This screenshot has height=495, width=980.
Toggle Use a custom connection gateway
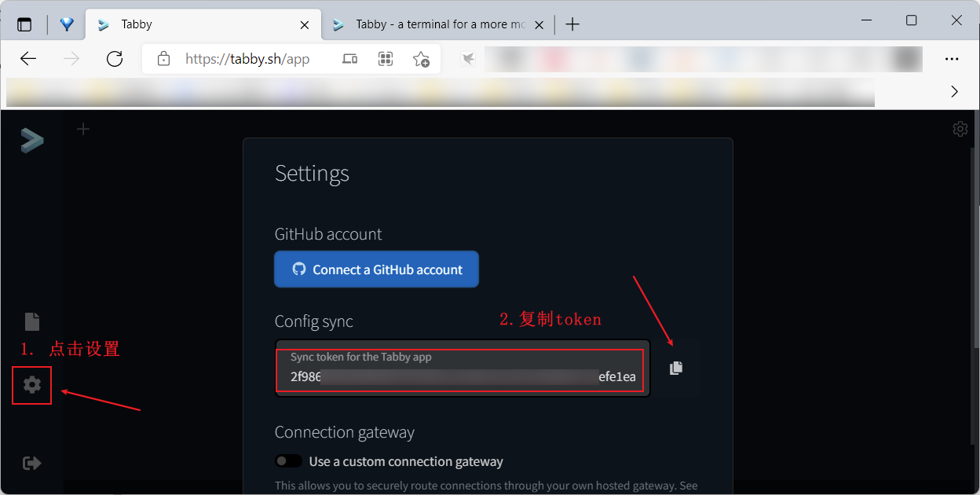click(x=289, y=461)
